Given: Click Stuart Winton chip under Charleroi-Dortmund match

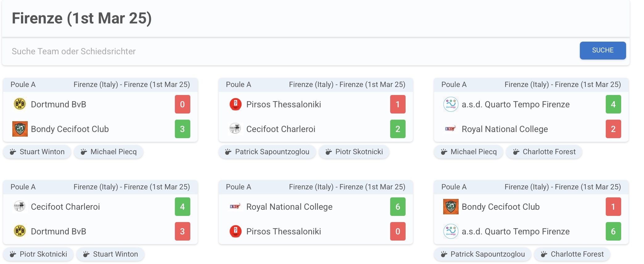Looking at the screenshot, I should [x=110, y=254].
